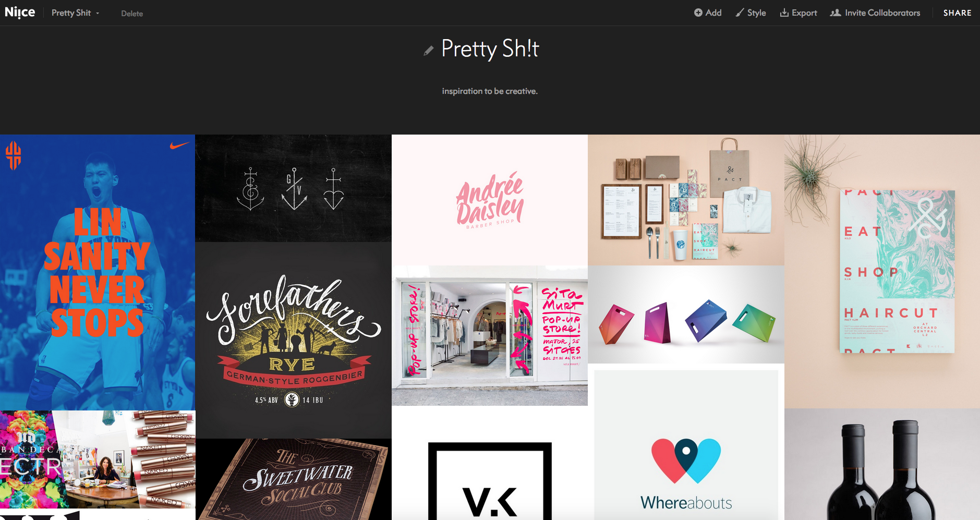Open the anchor logos chalkboard image

tap(293, 188)
